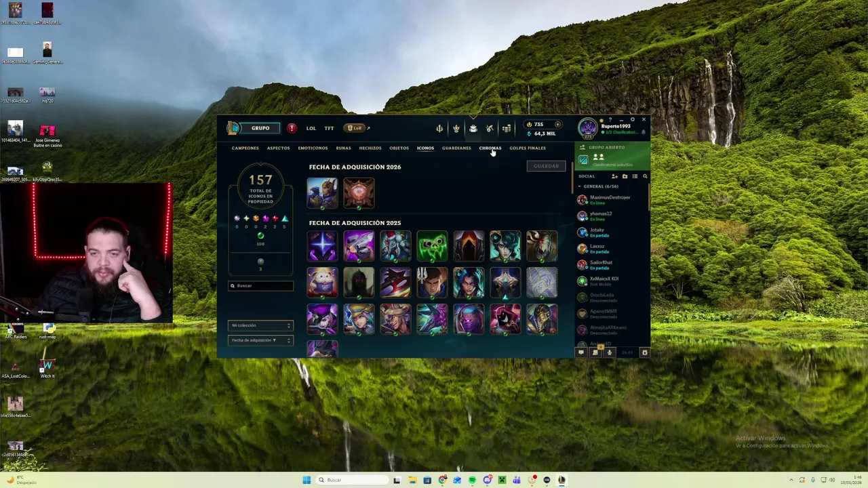Select the Poro summoner icon
The image size is (868, 488).
click(x=322, y=283)
